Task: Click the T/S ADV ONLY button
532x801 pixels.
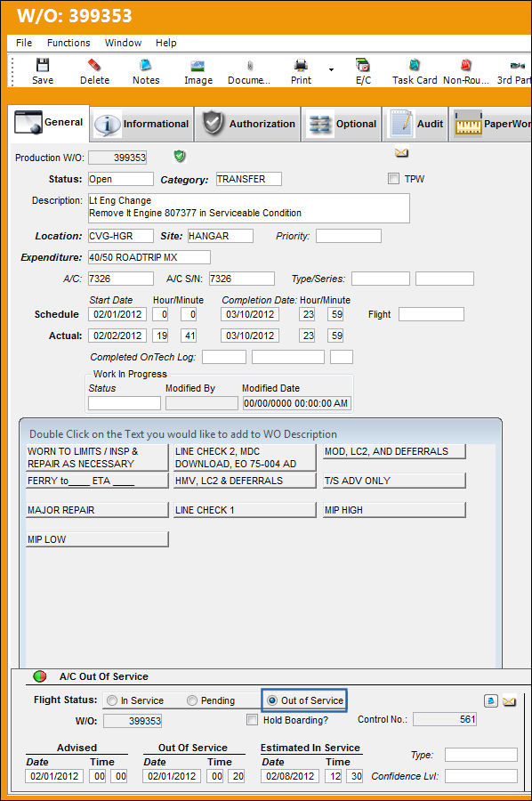Action: pos(394,481)
